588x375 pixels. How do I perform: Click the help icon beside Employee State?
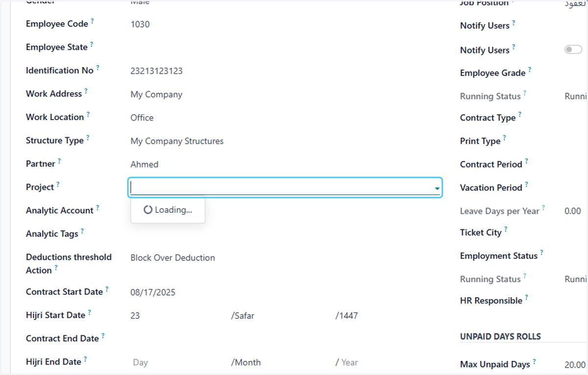tap(92, 45)
